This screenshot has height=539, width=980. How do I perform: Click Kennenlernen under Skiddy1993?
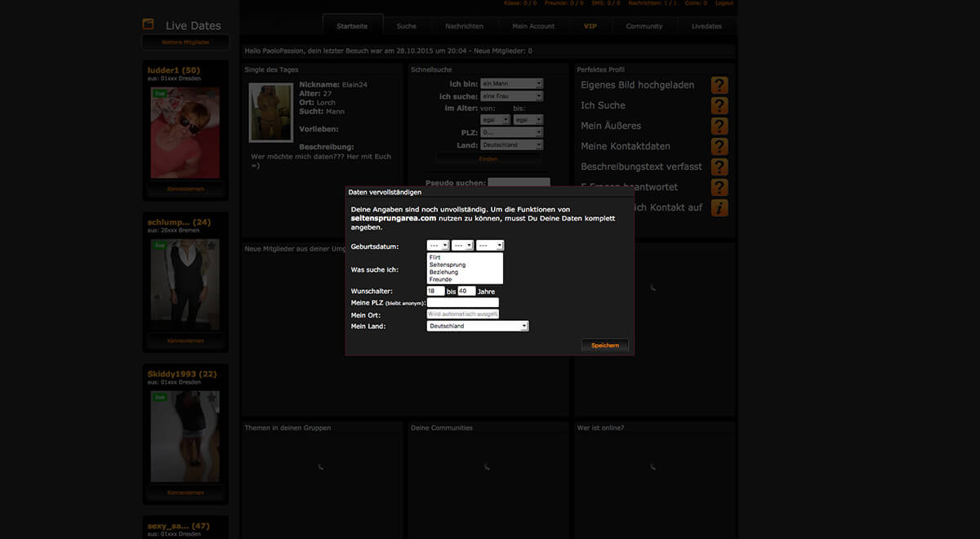(x=185, y=493)
